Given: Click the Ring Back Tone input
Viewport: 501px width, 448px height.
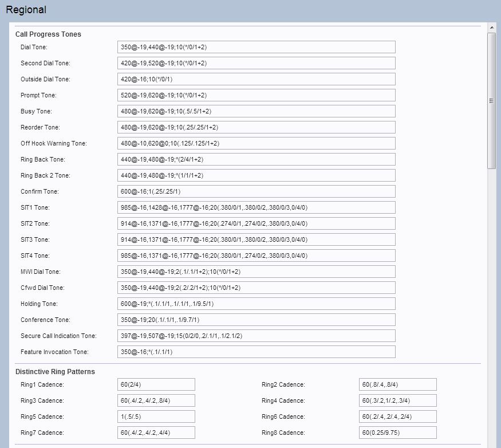Looking at the screenshot, I should 256,159.
